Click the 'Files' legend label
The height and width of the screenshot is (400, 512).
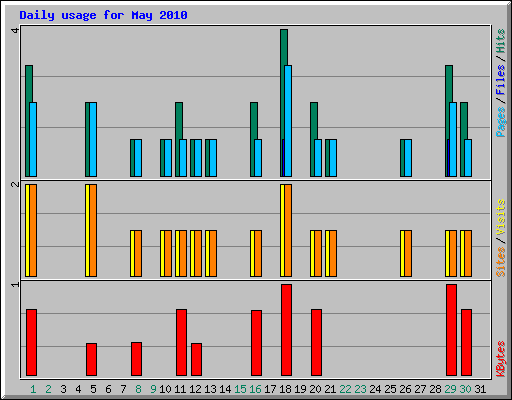501,80
